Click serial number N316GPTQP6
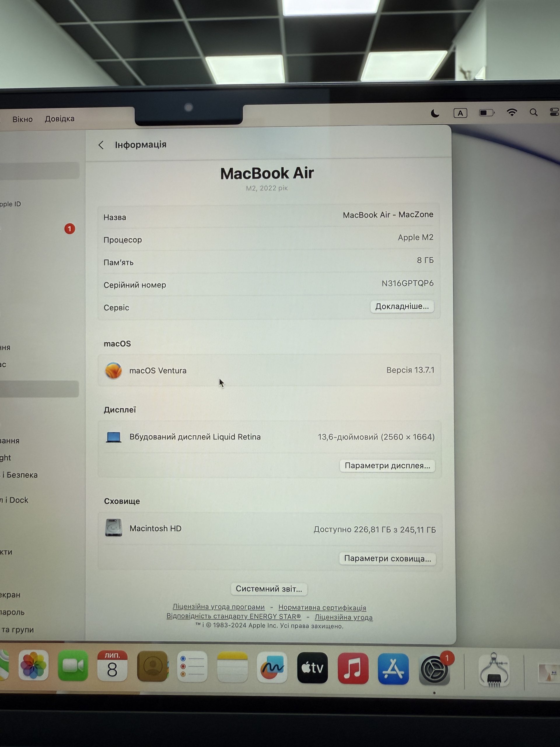Viewport: 560px width, 747px height. [407, 283]
